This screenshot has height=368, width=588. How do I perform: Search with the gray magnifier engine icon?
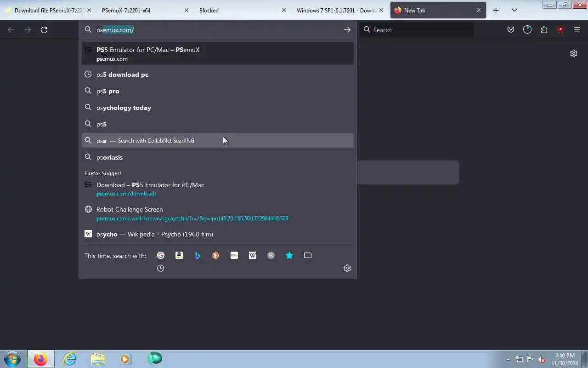pos(271,255)
